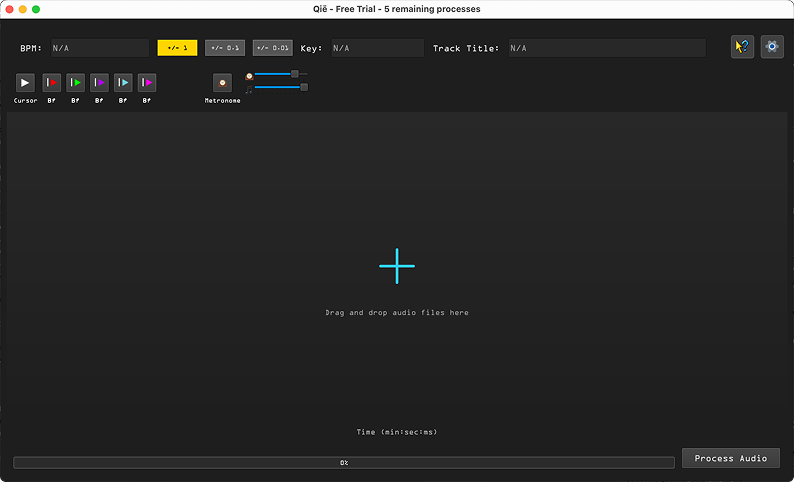This screenshot has width=794, height=482.
Task: Select the +/- 0.01 BPM step
Action: click(x=272, y=48)
